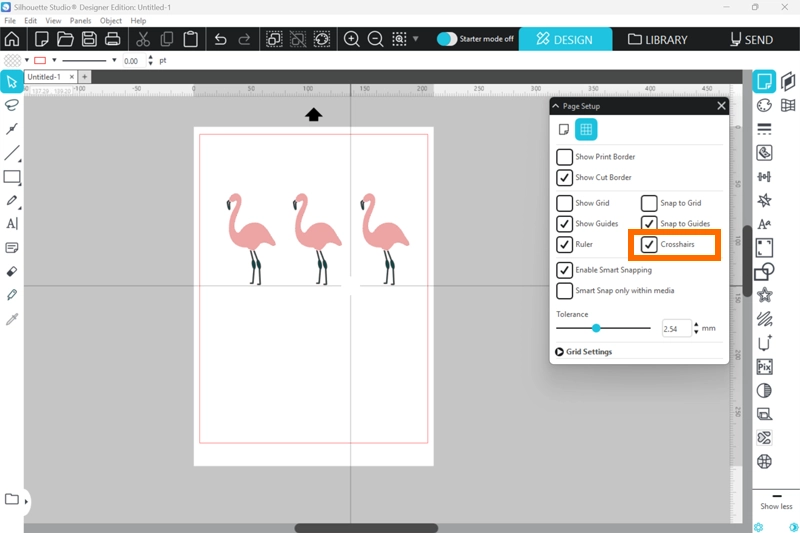The height and width of the screenshot is (533, 800).
Task: Open the line style dropdown
Action: coord(114,60)
